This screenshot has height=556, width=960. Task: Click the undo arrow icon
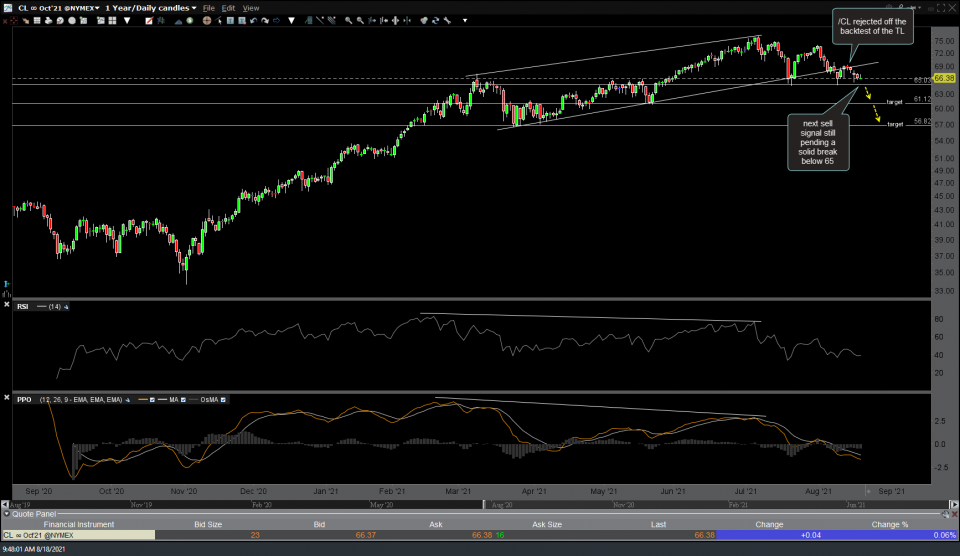click(253, 21)
